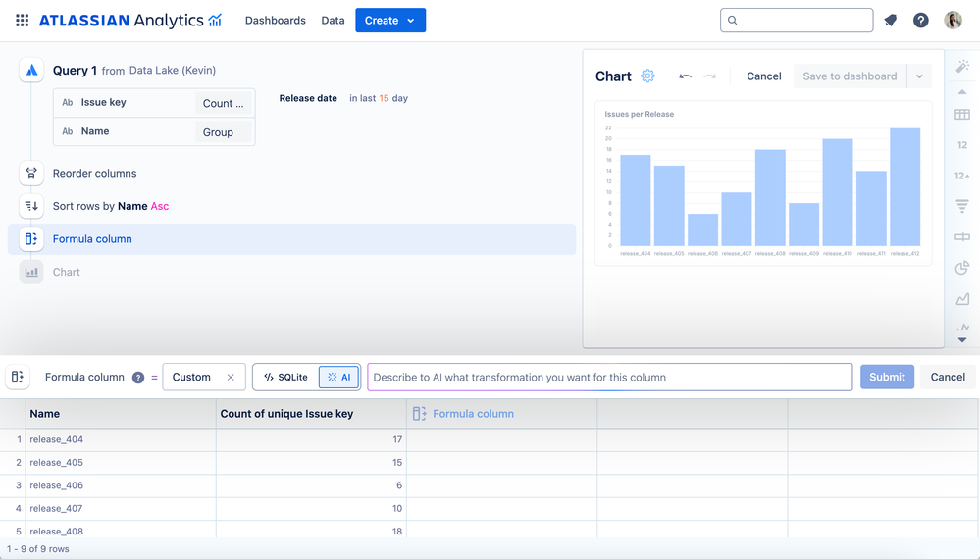
Task: Select the Formula column step
Action: tap(292, 239)
